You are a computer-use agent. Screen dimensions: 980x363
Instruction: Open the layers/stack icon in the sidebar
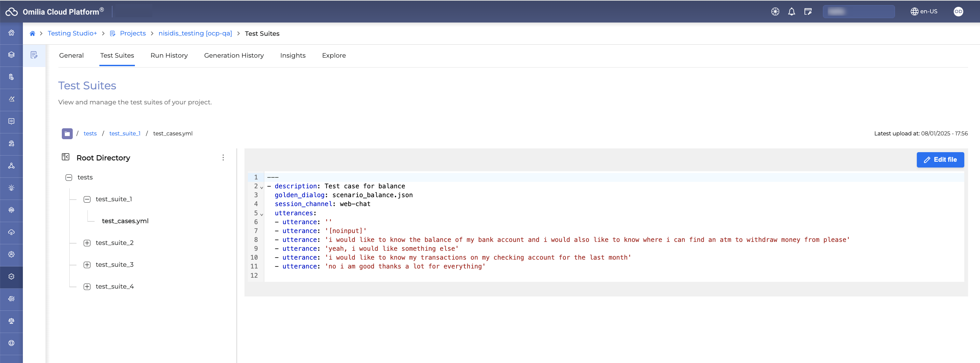[x=11, y=55]
